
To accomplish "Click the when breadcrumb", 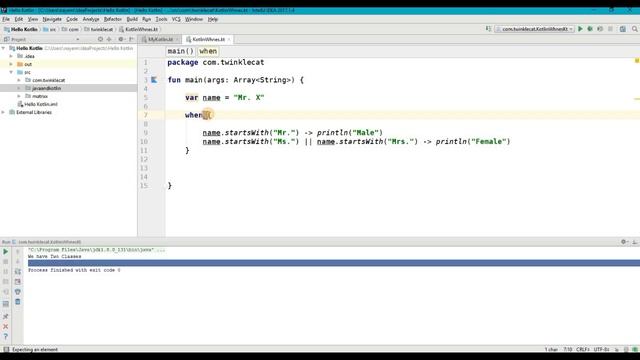I will coord(208,51).
